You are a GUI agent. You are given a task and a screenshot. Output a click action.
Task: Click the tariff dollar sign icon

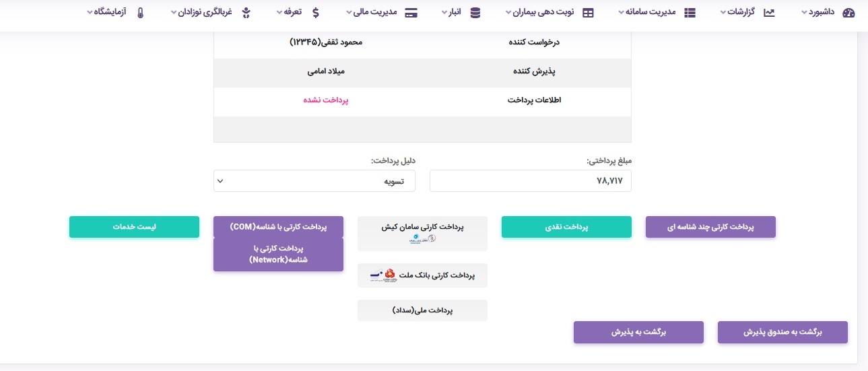[316, 13]
